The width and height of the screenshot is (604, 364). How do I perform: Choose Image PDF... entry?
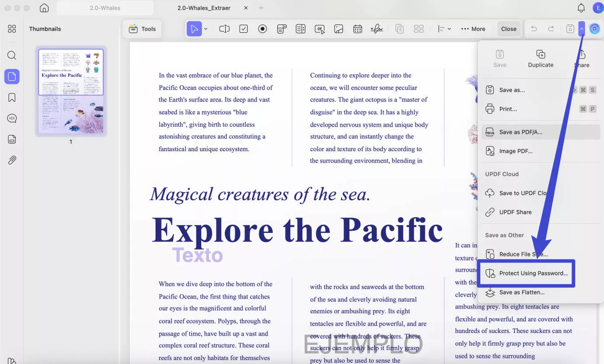(541, 151)
